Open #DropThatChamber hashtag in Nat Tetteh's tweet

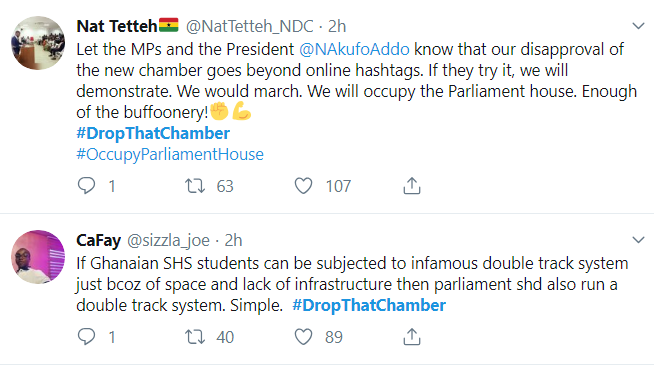(x=153, y=133)
